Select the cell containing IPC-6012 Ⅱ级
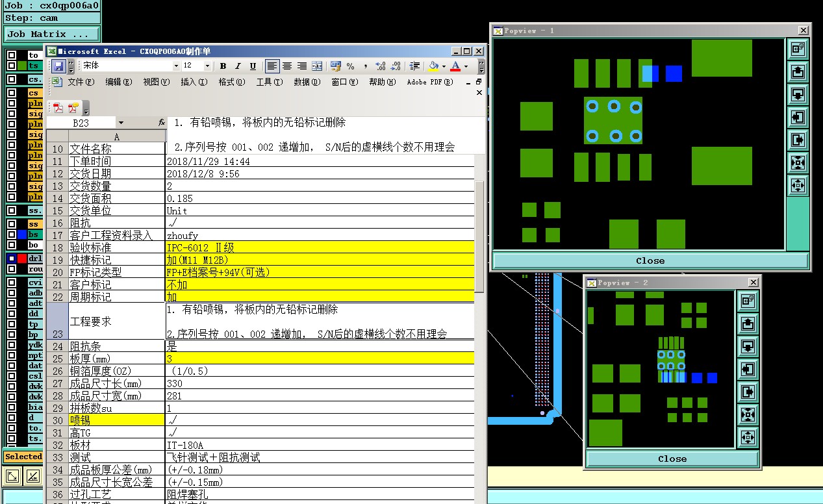The height and width of the screenshot is (504, 823). tap(320, 247)
